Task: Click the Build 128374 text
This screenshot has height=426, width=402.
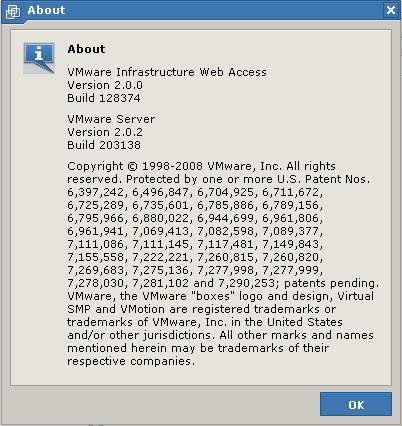Action: click(104, 98)
